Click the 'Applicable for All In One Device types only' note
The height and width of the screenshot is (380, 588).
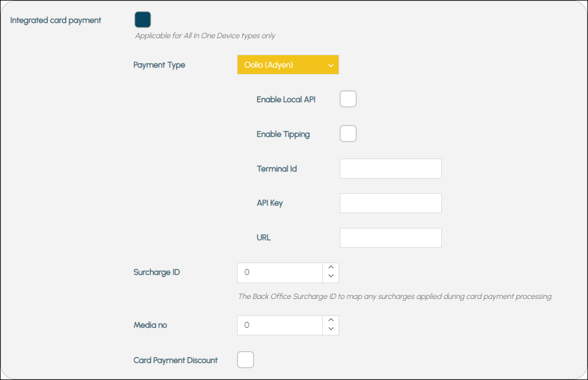pos(205,36)
